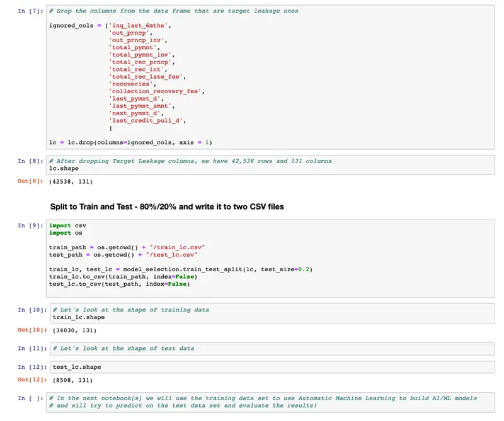Viewport: 504px width, 421px height.
Task: Click the 'total_rec_late_fee' string
Action: point(146,77)
